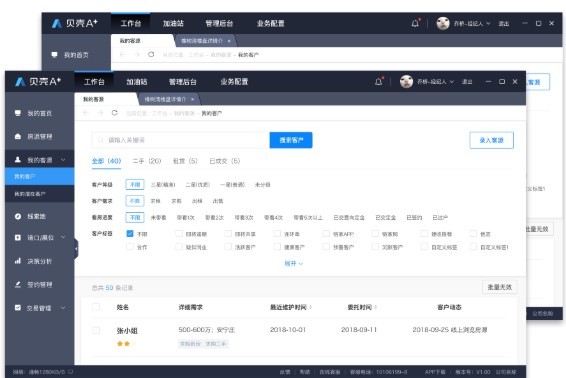Click 业务配置 in back window navbar
This screenshot has width=566, height=378.
coord(271,23)
